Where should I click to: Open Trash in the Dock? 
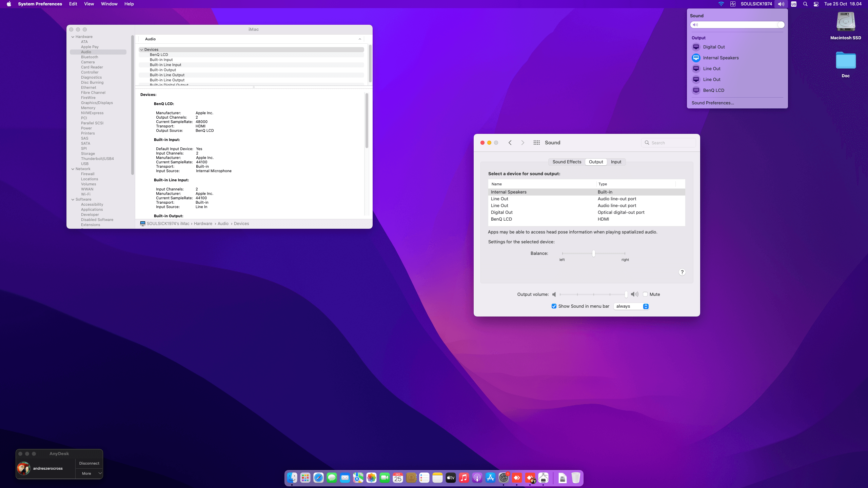(576, 478)
